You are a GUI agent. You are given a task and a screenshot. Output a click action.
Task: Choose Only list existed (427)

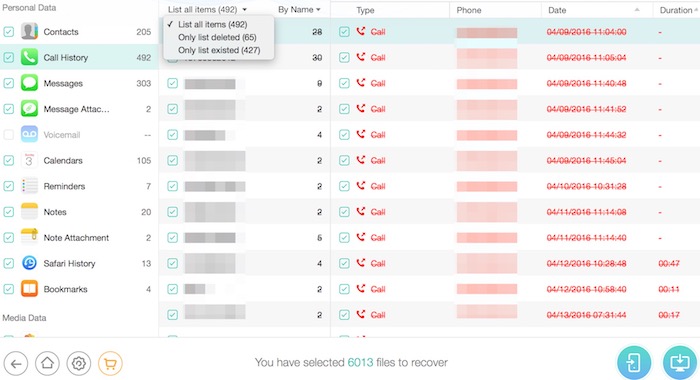click(x=219, y=50)
